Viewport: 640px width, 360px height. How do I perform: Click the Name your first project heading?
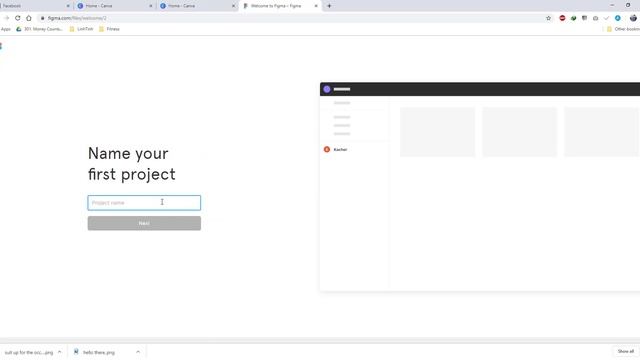(x=131, y=164)
